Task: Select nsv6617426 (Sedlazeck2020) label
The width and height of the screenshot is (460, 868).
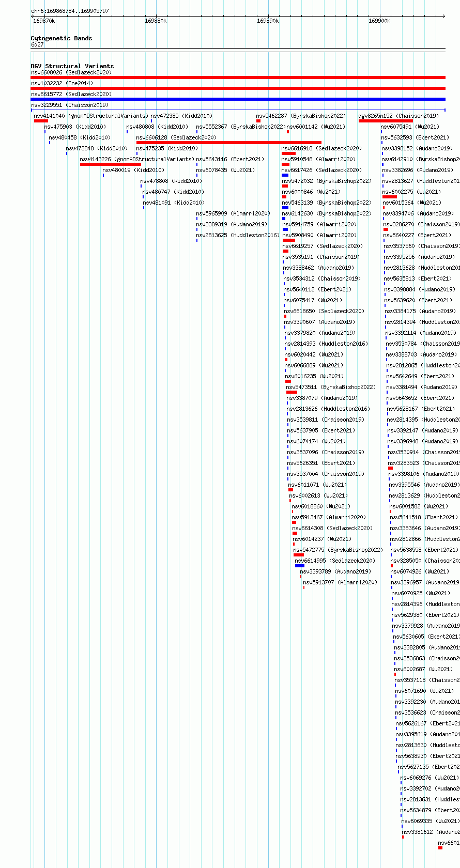Action: (x=321, y=170)
